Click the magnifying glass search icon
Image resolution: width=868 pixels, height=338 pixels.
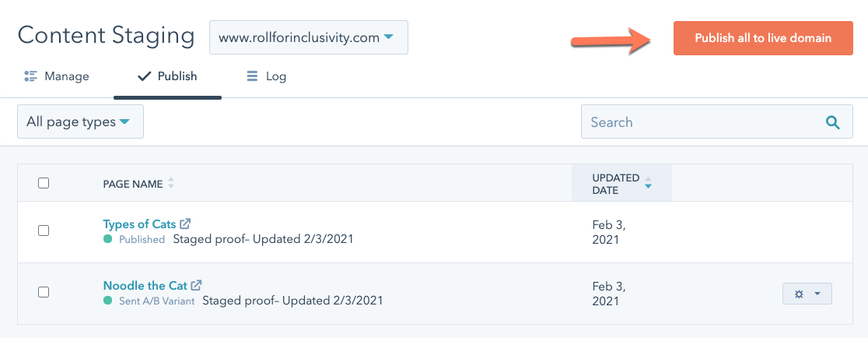(832, 122)
